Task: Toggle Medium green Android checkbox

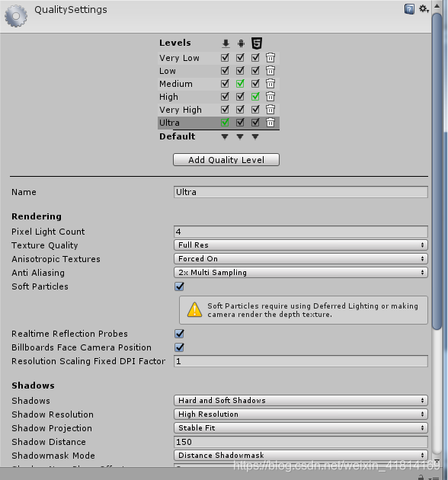Action: pyautogui.click(x=240, y=84)
